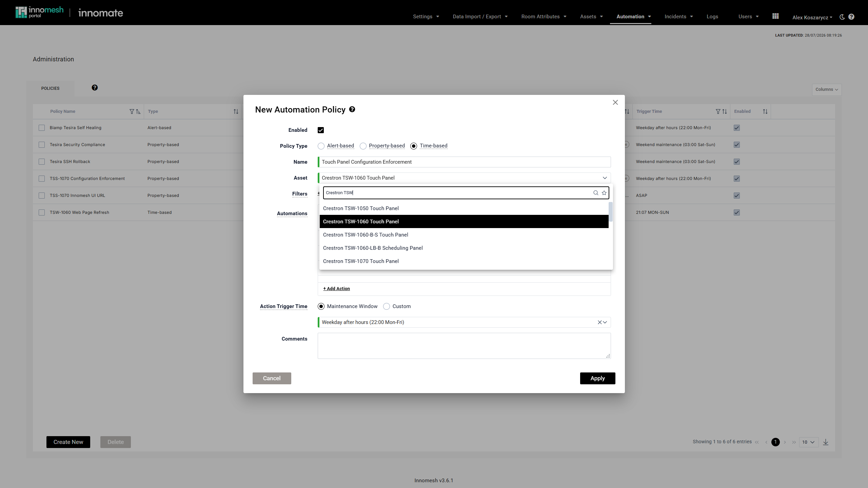Open the Settings menu
The width and height of the screenshot is (868, 488).
[426, 17]
